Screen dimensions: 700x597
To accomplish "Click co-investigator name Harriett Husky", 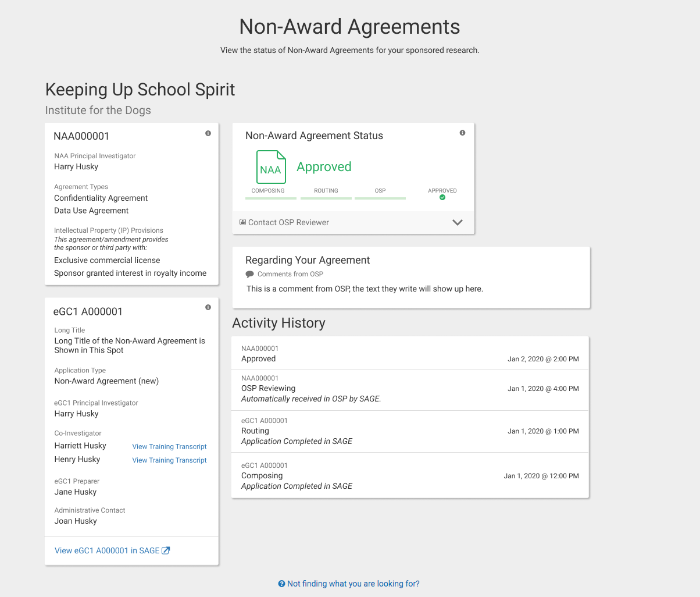I will (x=80, y=446).
